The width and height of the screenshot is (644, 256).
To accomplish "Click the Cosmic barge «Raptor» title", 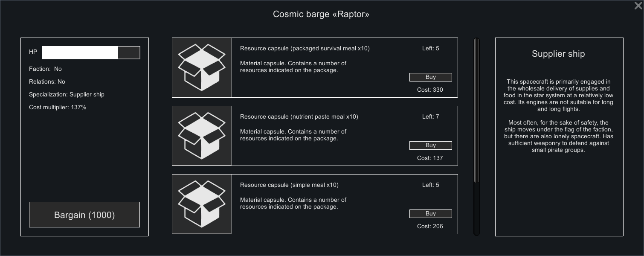I will (x=321, y=14).
